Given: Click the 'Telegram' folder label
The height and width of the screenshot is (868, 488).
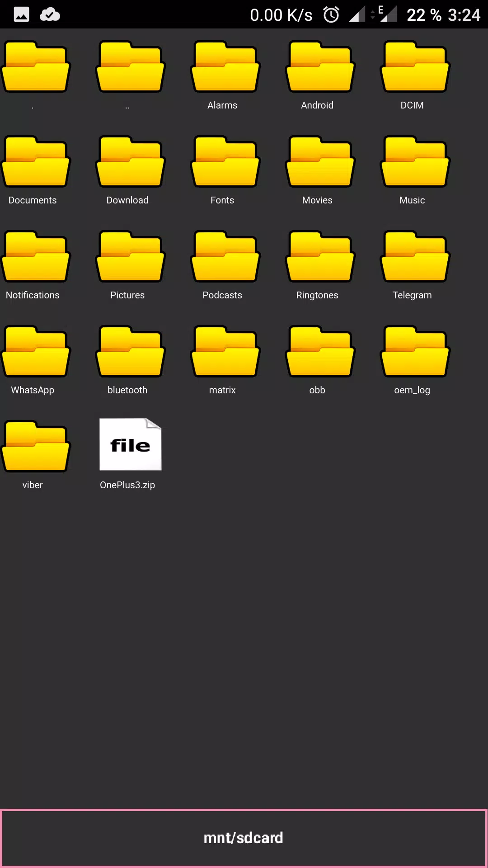Looking at the screenshot, I should [x=412, y=295].
